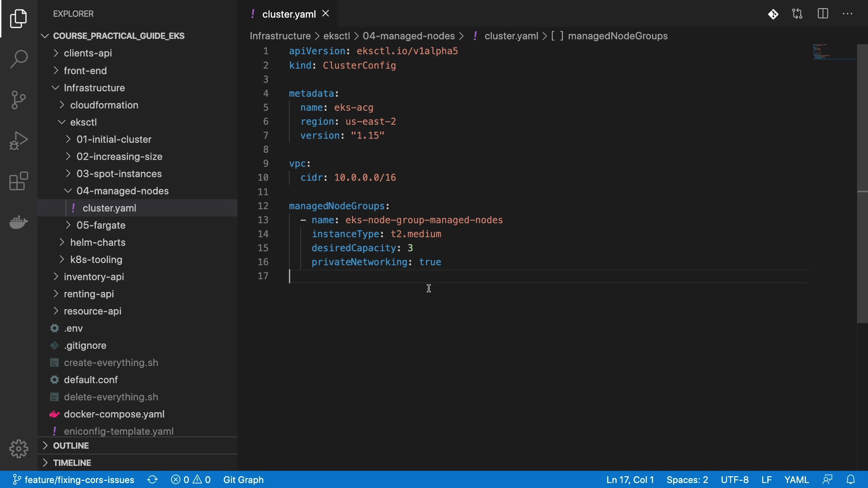
Task: Open the Search view in activity bar
Action: (x=19, y=59)
